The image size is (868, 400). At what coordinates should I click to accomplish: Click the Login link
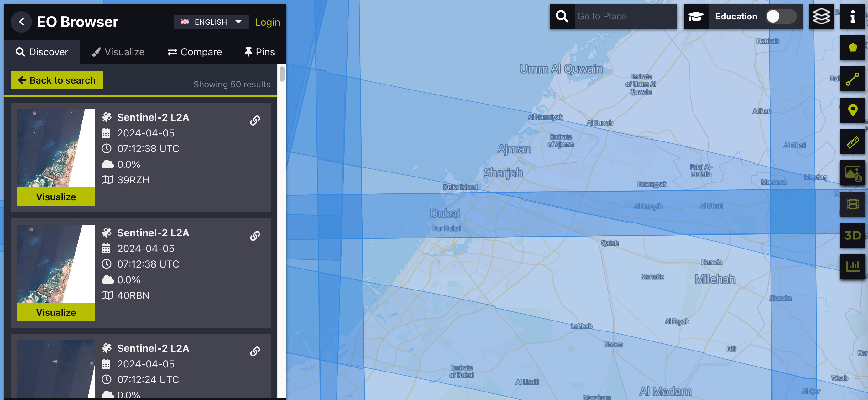pos(267,22)
